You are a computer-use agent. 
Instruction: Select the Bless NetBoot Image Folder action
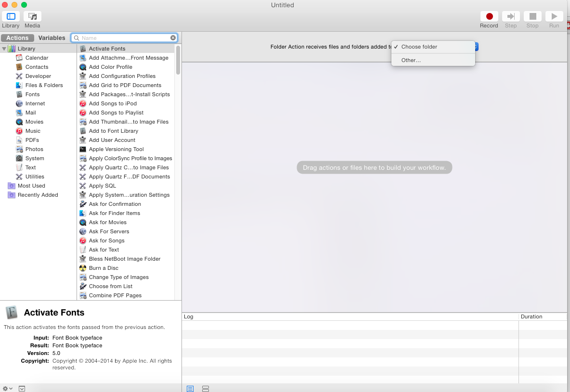[x=126, y=259]
